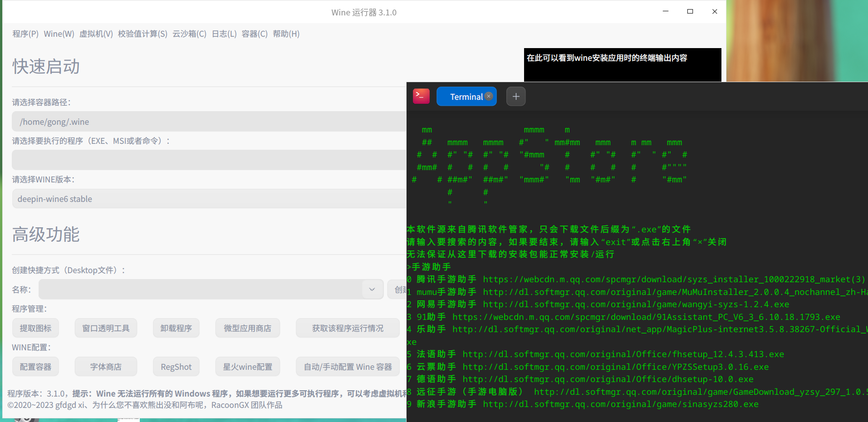Click 获取该程序运行情况 to check program status

point(348,328)
